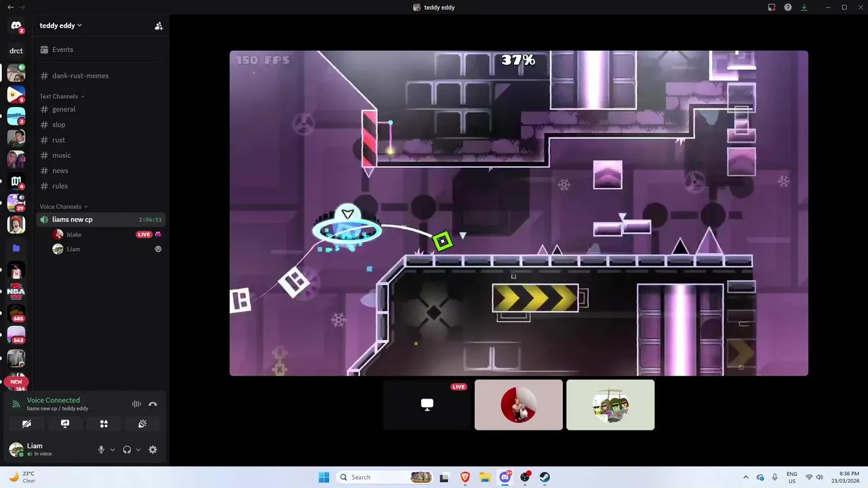Screen dimensions: 868x488
Task: Open the news text channel
Action: click(100, 171)
